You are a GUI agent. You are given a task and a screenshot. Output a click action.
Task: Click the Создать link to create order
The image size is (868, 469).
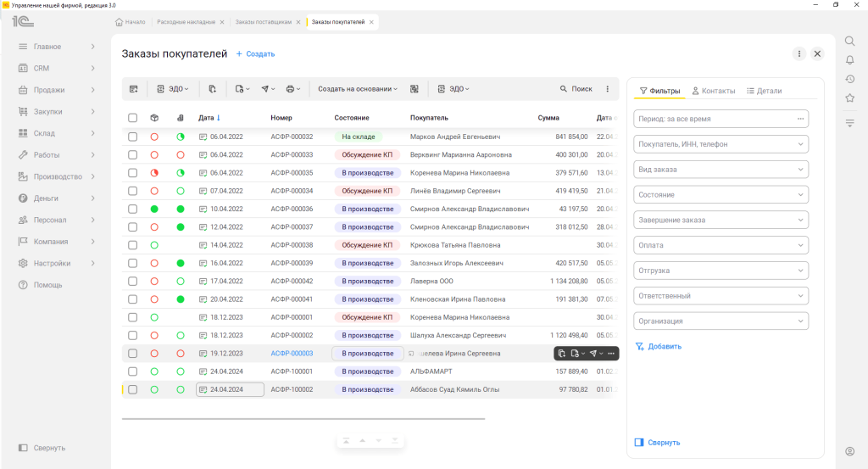pos(255,53)
